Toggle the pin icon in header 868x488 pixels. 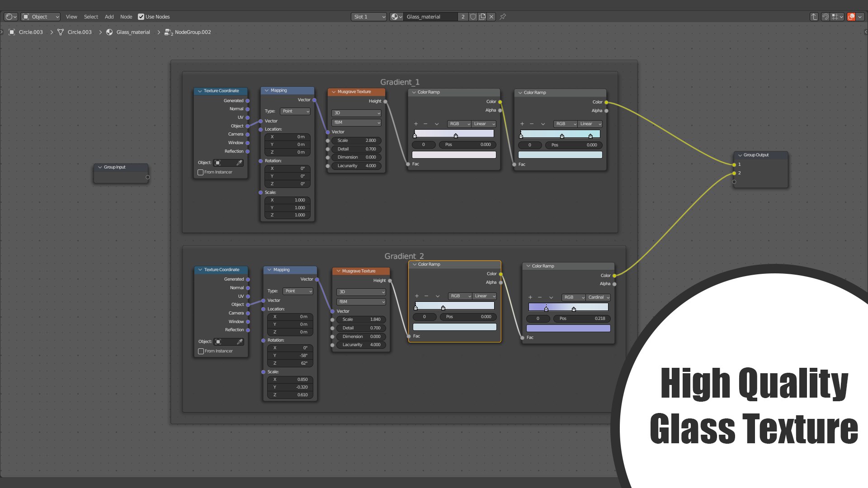pos(503,17)
